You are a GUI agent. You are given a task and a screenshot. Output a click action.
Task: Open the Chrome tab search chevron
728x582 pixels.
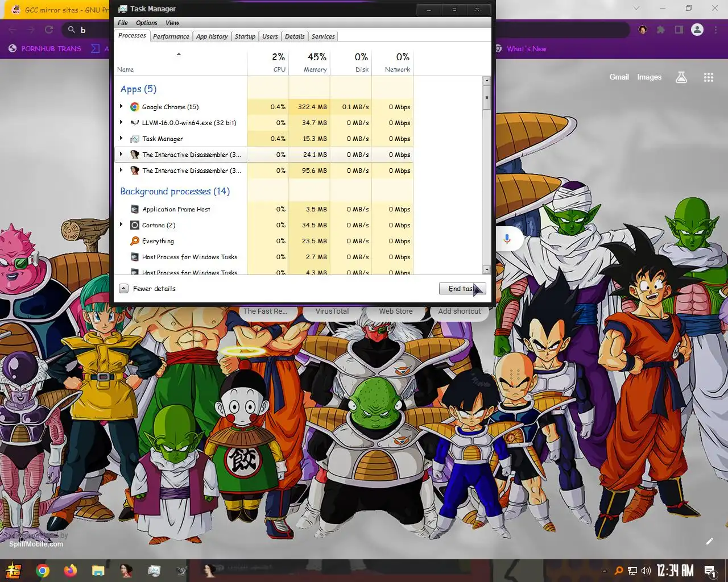click(x=636, y=8)
